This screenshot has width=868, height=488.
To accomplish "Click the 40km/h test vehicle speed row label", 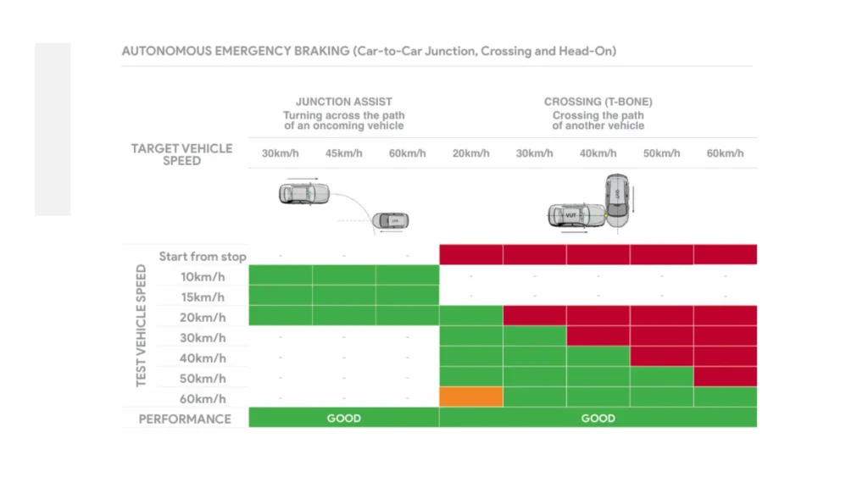I will click(203, 358).
